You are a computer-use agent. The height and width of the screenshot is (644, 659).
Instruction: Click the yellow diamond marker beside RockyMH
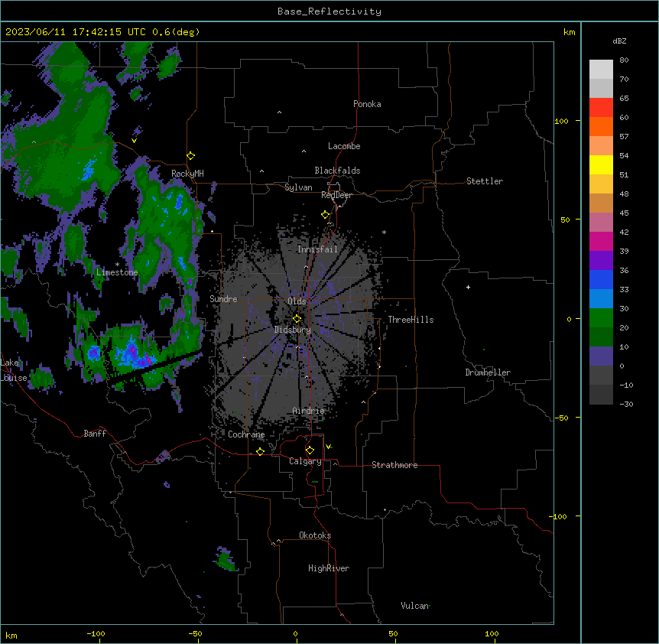pos(190,156)
